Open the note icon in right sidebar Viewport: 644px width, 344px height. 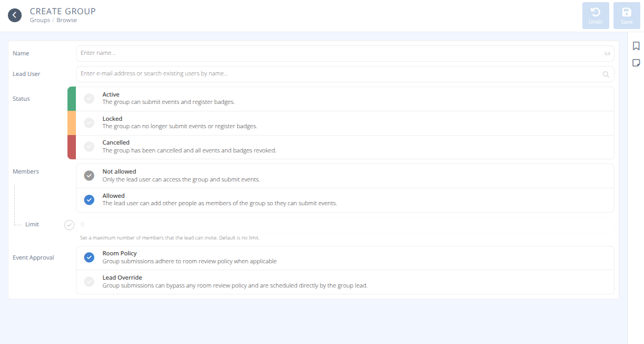[636, 63]
